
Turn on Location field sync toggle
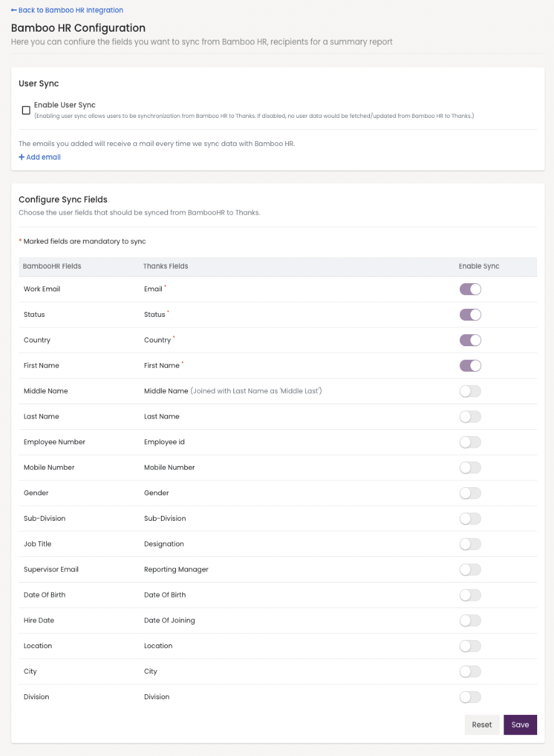point(470,646)
